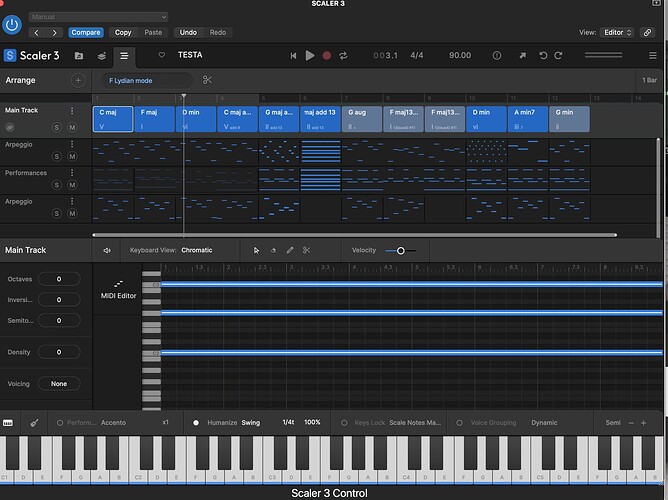Screen dimensions: 668x500
Task: Click the link icon beside View
Action: click(647, 32)
